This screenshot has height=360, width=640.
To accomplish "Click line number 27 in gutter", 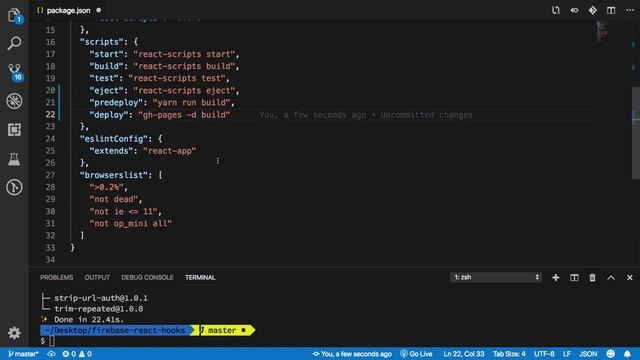I will (50, 175).
